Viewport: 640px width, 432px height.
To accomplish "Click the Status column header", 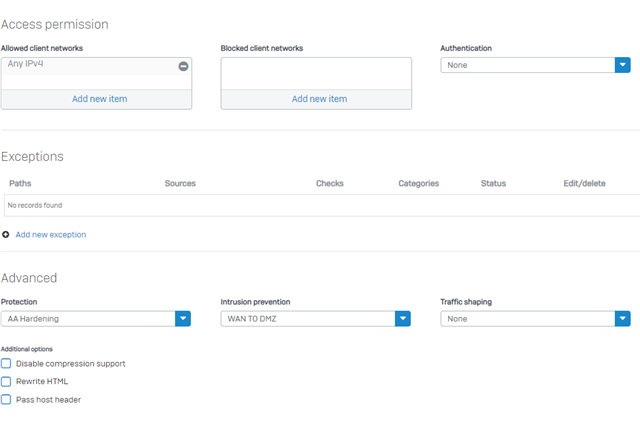I will tap(493, 183).
